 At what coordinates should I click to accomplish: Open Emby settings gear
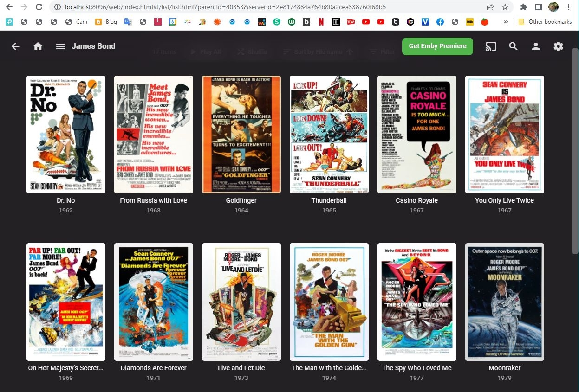click(x=558, y=46)
